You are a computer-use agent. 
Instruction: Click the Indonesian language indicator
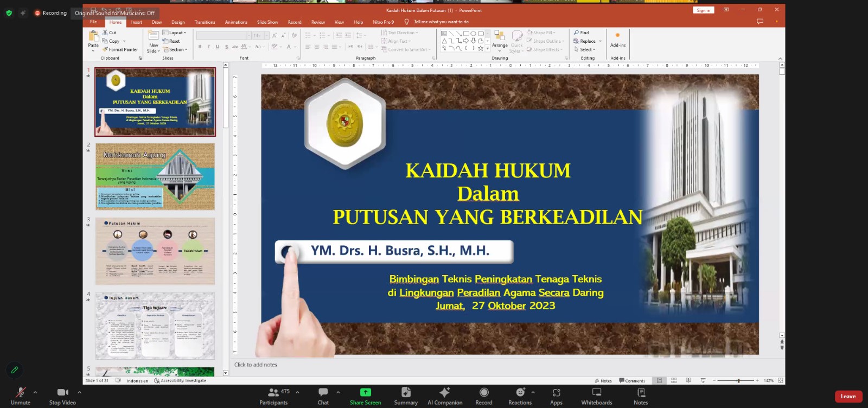(x=137, y=381)
